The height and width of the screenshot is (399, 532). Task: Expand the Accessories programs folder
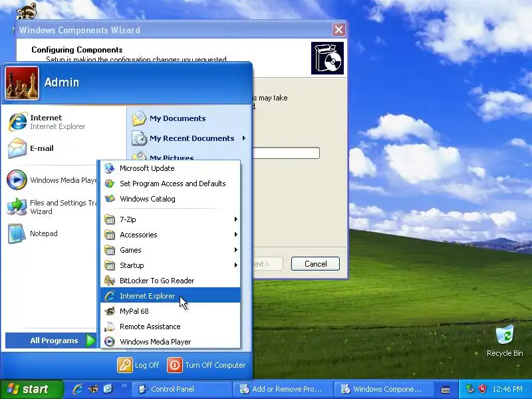pos(170,235)
